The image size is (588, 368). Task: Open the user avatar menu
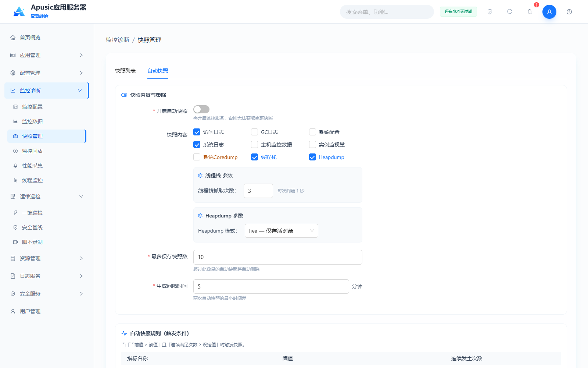[549, 12]
